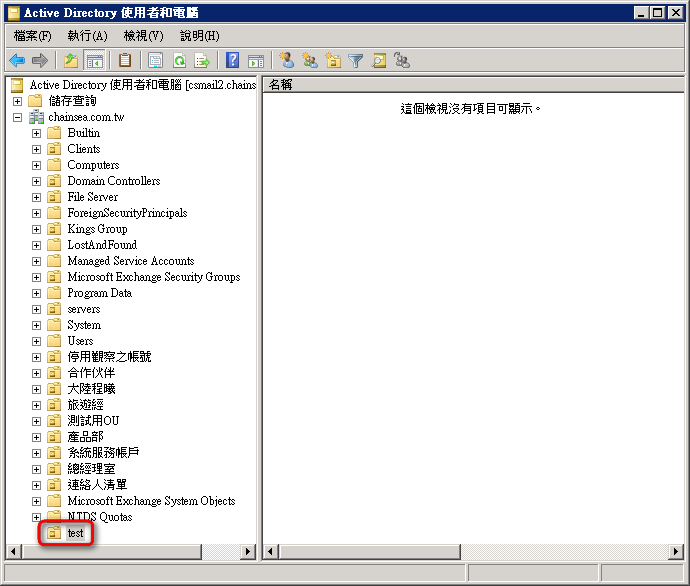Expand the 總經理室 OU
Image resolution: width=690 pixels, height=586 pixels.
(37, 469)
